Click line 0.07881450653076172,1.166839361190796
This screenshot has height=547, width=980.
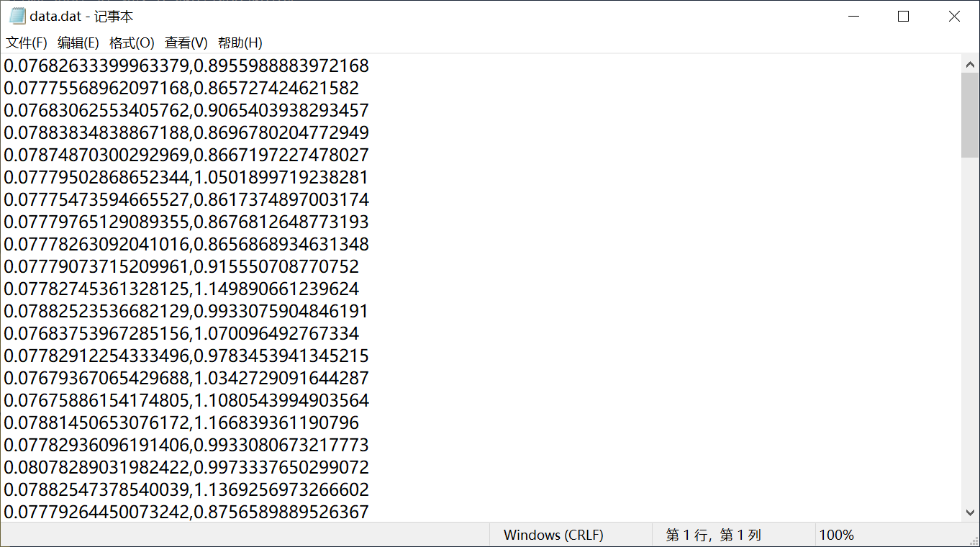tap(181, 423)
